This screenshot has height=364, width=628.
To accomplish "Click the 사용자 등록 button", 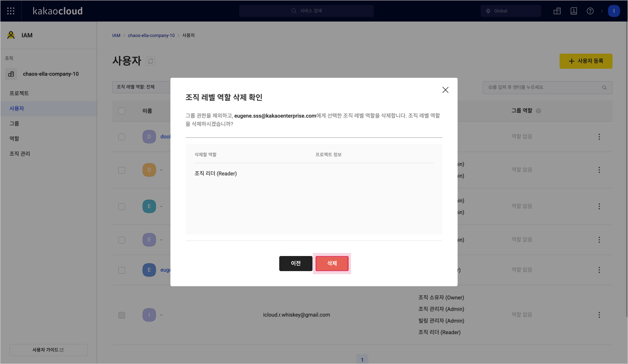I will (586, 61).
